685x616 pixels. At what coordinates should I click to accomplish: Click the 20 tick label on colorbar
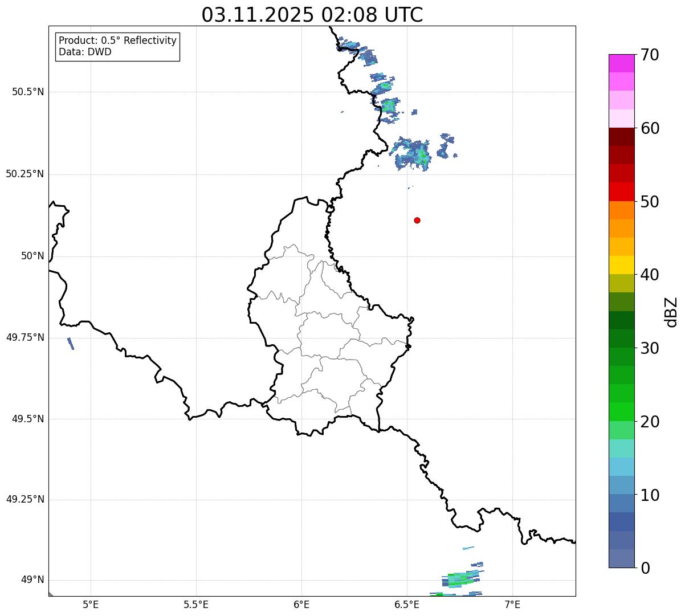coord(650,422)
